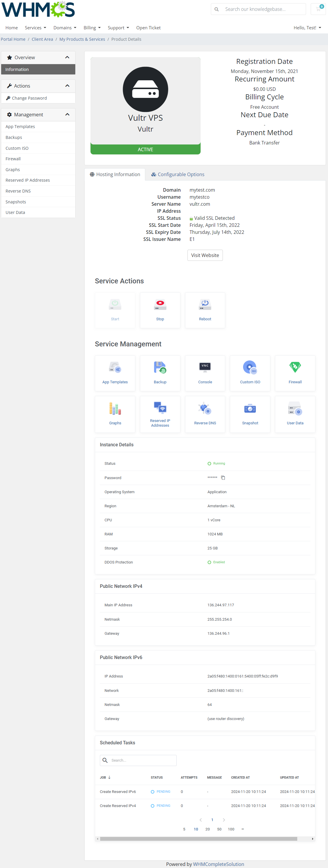Focus the Scheduled Tasks search field
Viewport: 328px width, 868px height.
138,760
